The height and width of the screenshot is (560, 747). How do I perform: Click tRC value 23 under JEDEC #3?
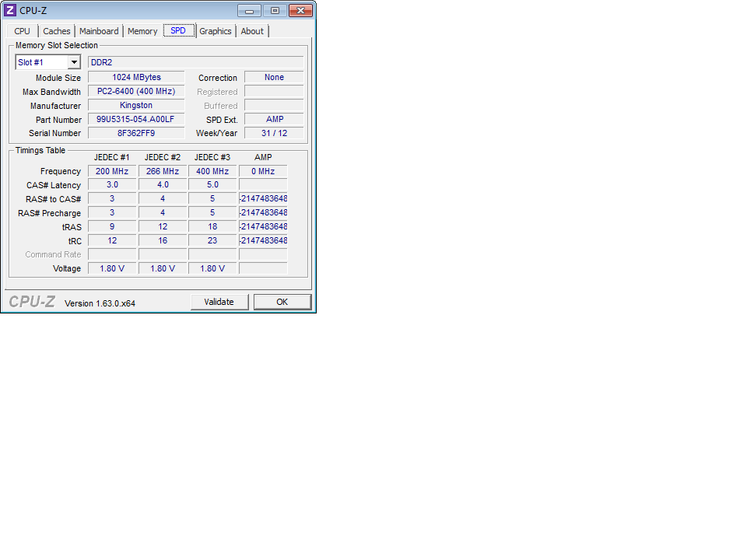212,240
